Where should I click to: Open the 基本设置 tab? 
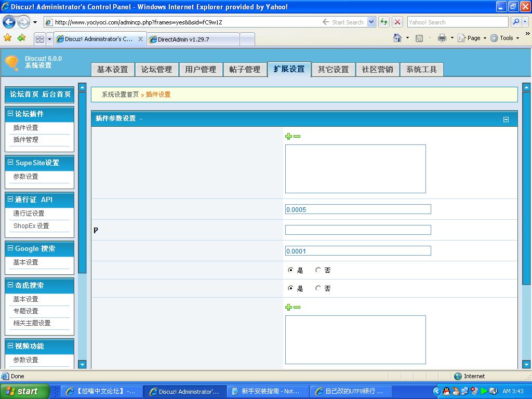(113, 70)
